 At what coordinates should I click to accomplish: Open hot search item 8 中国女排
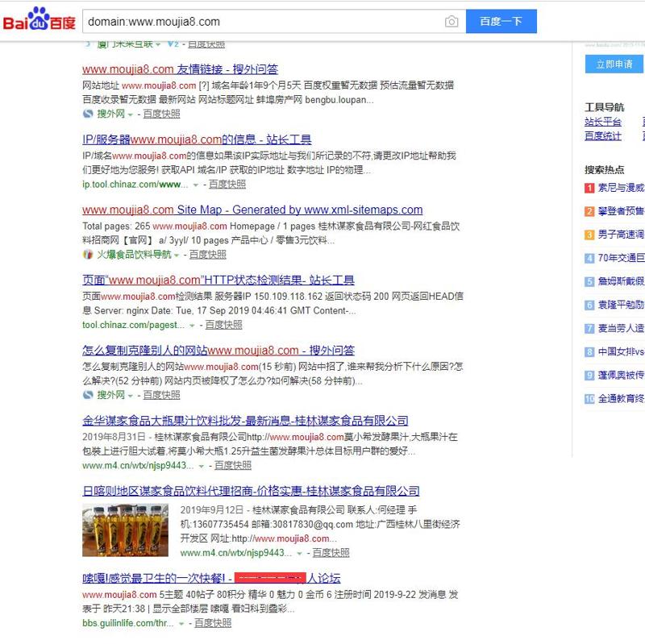tap(620, 351)
